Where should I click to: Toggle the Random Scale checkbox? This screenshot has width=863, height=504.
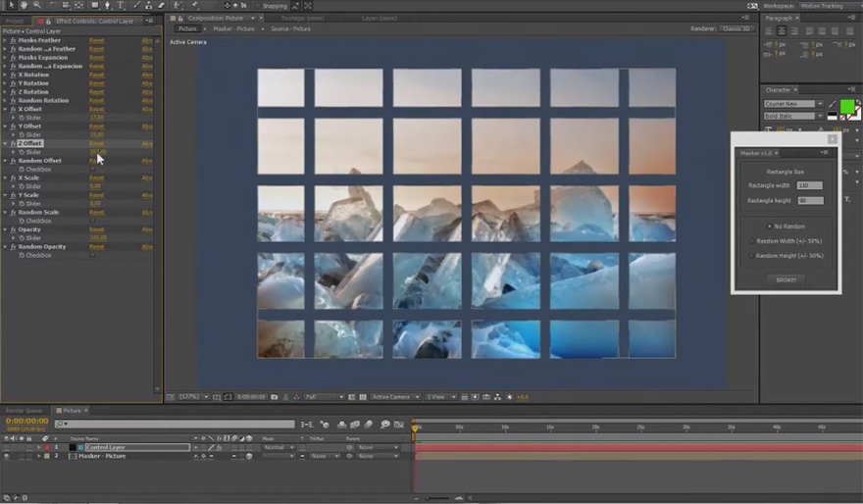[92, 221]
